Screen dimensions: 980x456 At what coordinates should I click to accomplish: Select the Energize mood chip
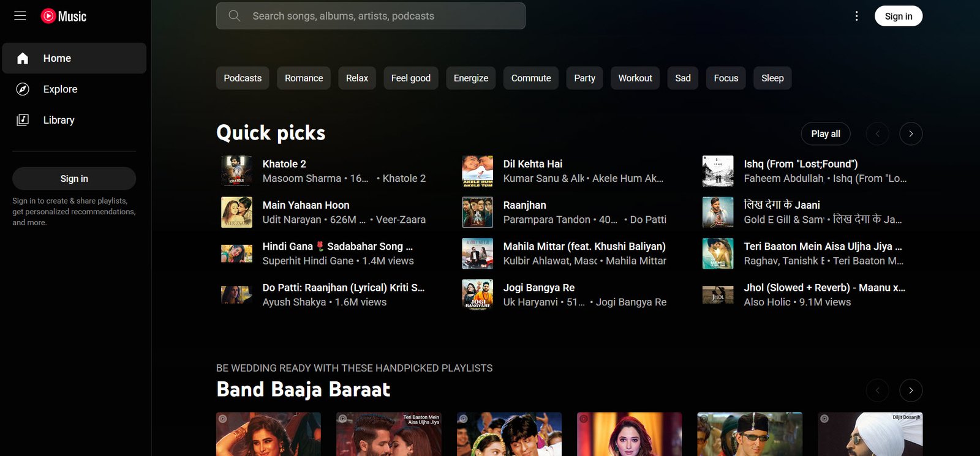pyautogui.click(x=471, y=78)
